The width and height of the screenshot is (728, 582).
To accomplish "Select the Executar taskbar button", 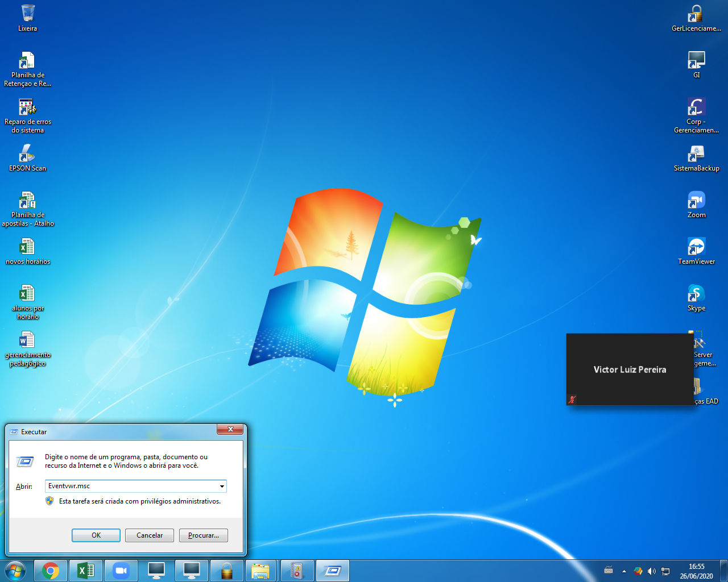I will [x=333, y=571].
